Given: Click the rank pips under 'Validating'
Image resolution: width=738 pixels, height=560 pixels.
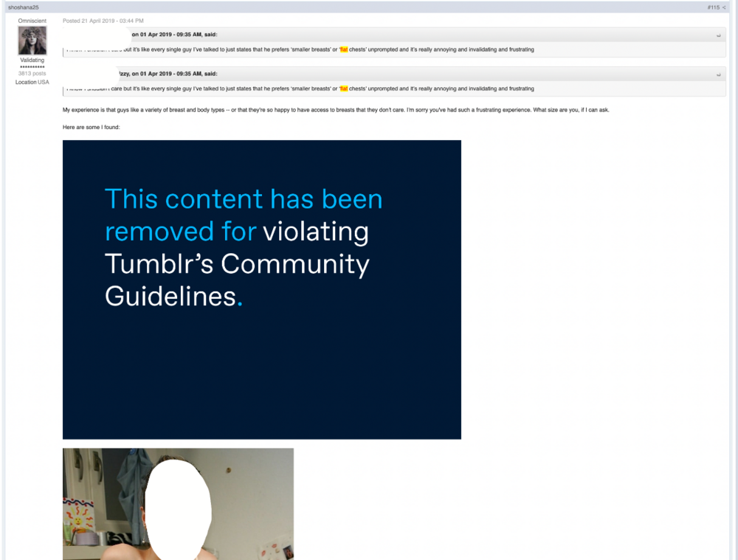Looking at the screenshot, I should 32,67.
